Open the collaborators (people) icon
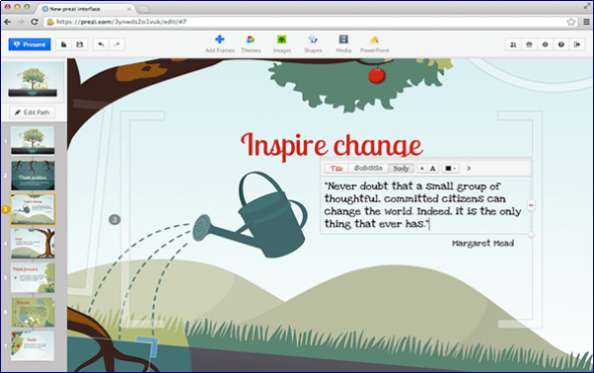Screen dimensions: 594x373 click(x=513, y=44)
